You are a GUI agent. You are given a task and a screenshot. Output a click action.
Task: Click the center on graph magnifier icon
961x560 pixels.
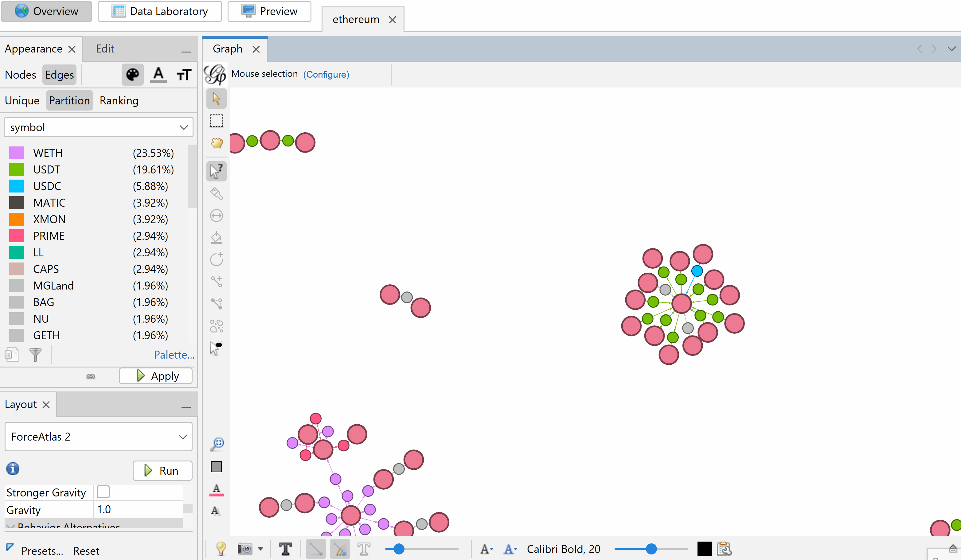tap(217, 444)
